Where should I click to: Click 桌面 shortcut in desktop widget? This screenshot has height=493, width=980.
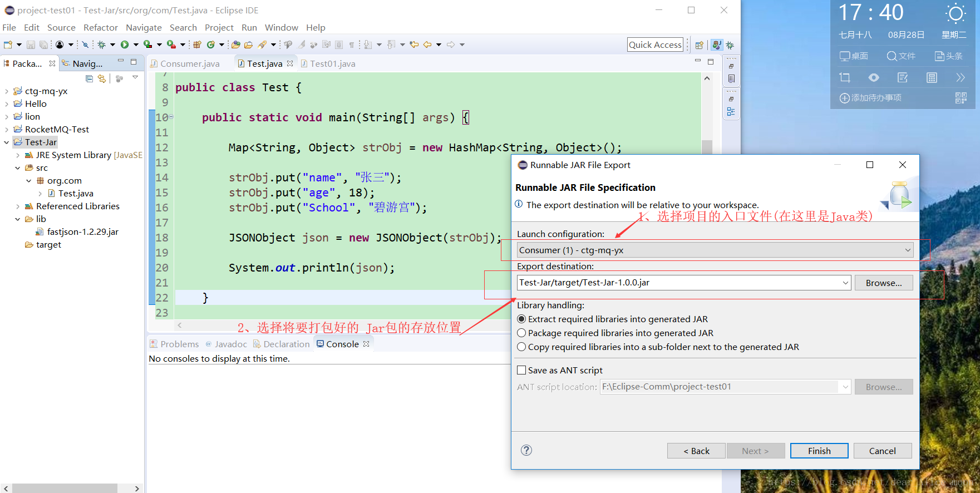(x=854, y=56)
